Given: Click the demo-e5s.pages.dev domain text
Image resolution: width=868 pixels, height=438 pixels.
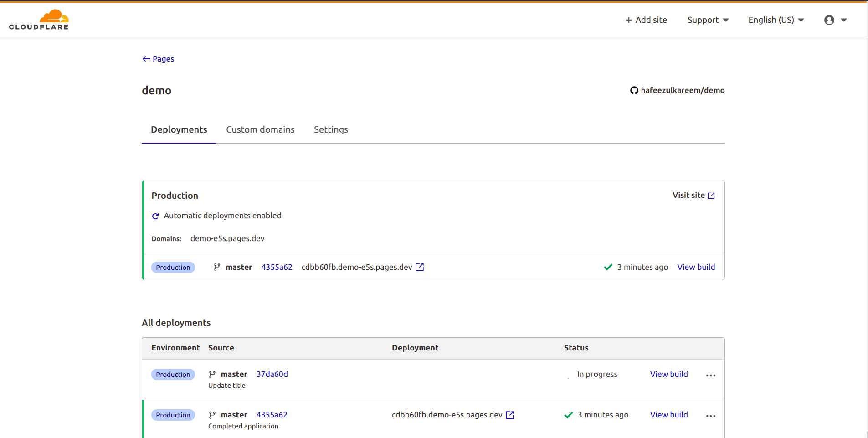Looking at the screenshot, I should click(x=227, y=238).
